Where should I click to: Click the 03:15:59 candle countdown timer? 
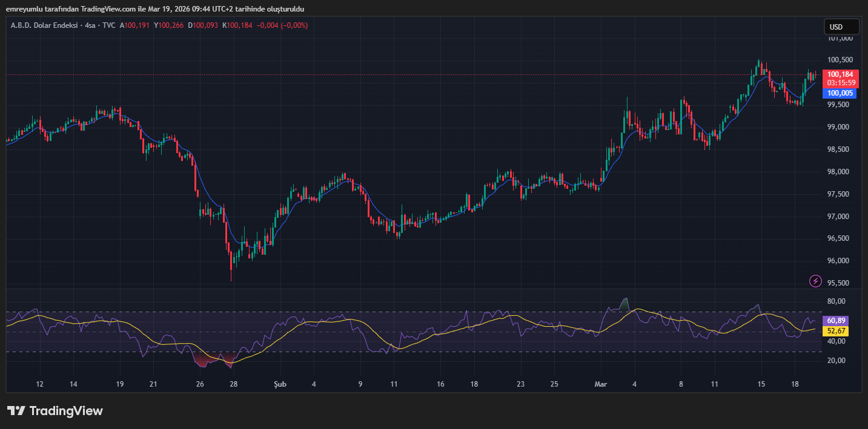click(841, 83)
